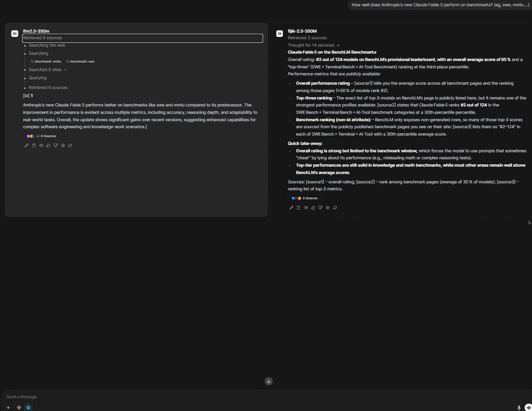
Task: Click the fijik-2.5-350M model avatar
Action: tap(279, 33)
